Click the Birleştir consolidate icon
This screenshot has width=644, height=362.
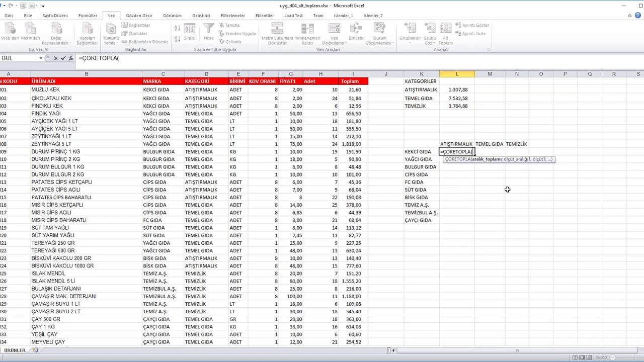coord(356,32)
